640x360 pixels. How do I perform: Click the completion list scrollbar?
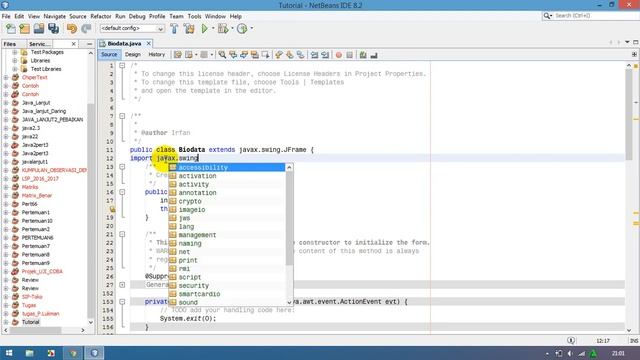pyautogui.click(x=289, y=218)
